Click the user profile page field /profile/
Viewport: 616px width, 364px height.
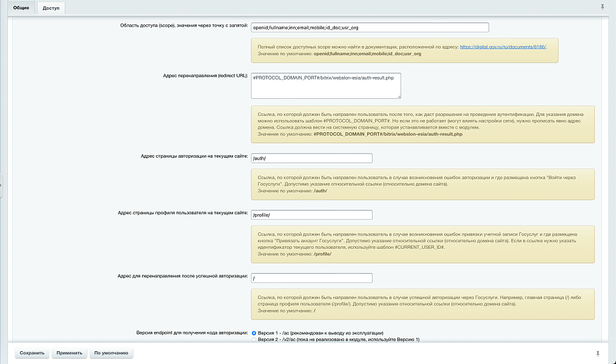pyautogui.click(x=311, y=215)
